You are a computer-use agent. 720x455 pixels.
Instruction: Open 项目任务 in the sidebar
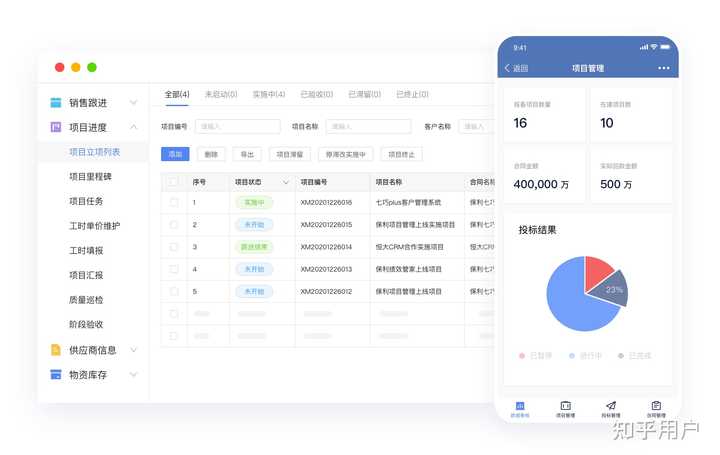pyautogui.click(x=86, y=201)
